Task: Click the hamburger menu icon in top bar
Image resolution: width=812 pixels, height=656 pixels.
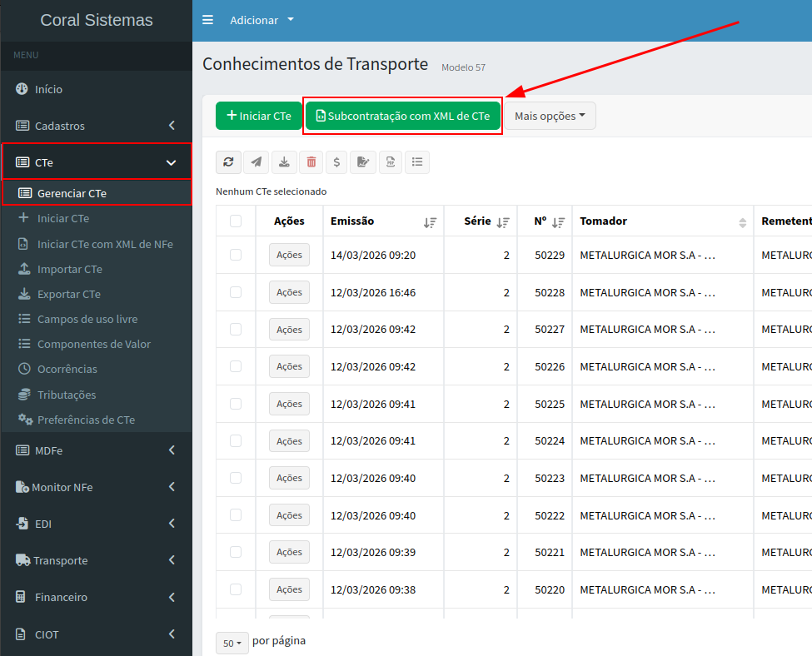Action: [x=208, y=20]
